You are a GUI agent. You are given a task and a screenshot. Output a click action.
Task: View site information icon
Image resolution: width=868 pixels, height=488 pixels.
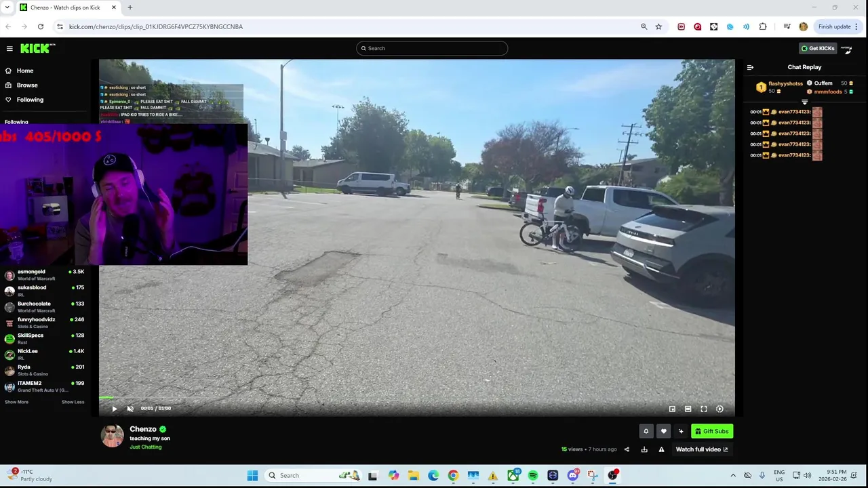[60, 26]
